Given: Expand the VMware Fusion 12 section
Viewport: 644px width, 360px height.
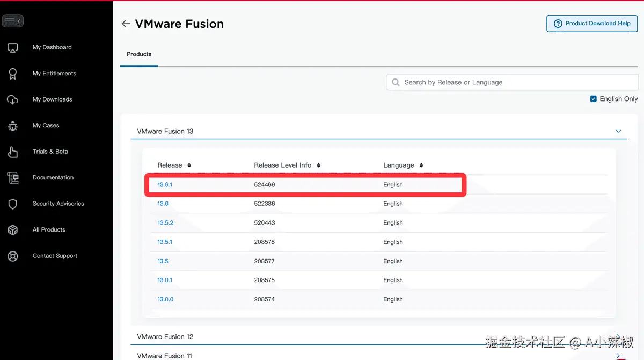Looking at the screenshot, I should (x=379, y=336).
